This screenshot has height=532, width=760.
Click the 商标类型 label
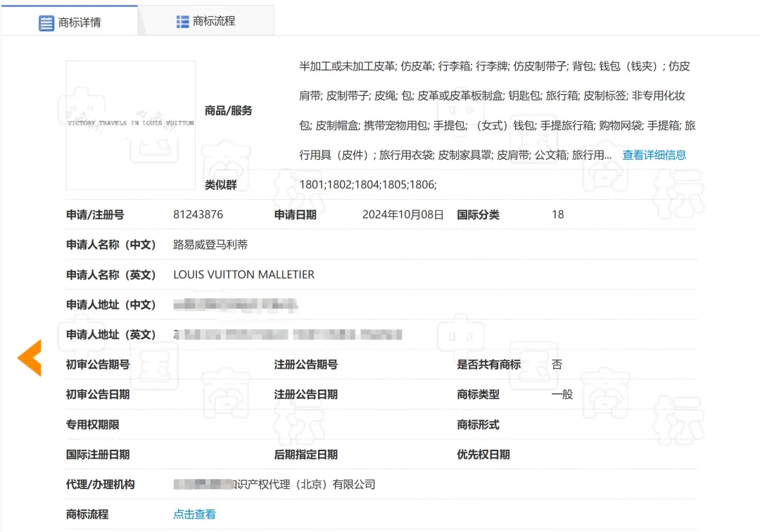click(478, 394)
